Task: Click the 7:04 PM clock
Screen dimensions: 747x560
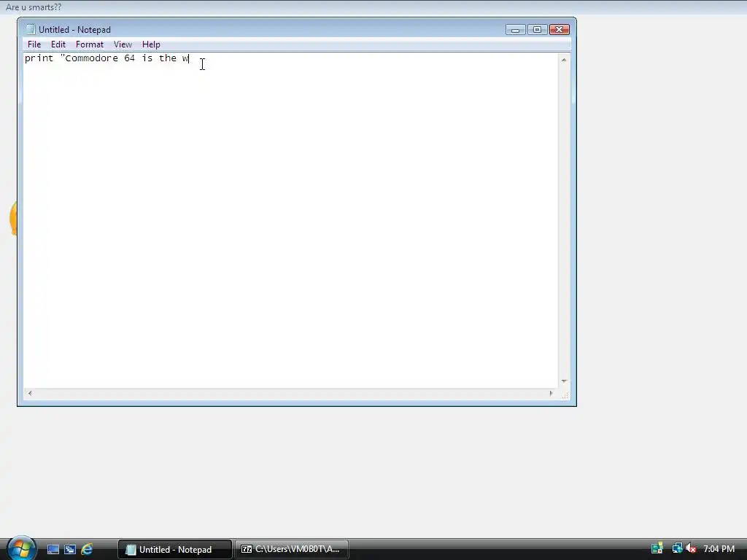Action: tap(719, 549)
